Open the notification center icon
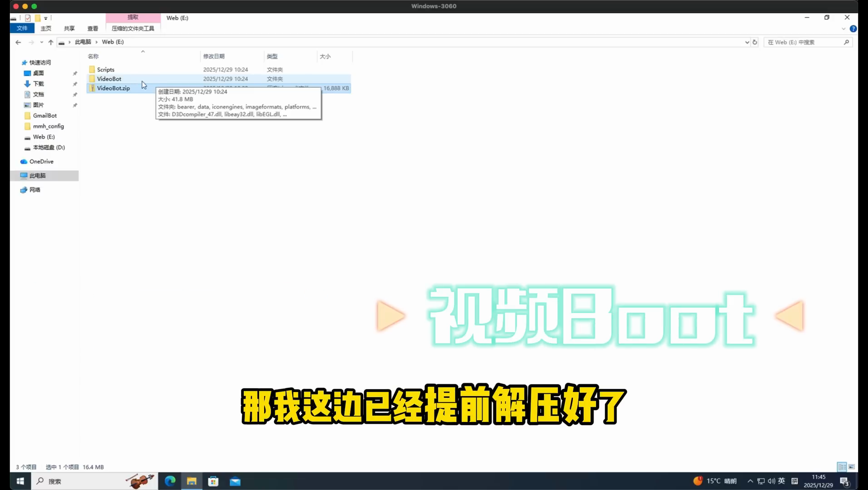This screenshot has height=490, width=868. (x=844, y=481)
